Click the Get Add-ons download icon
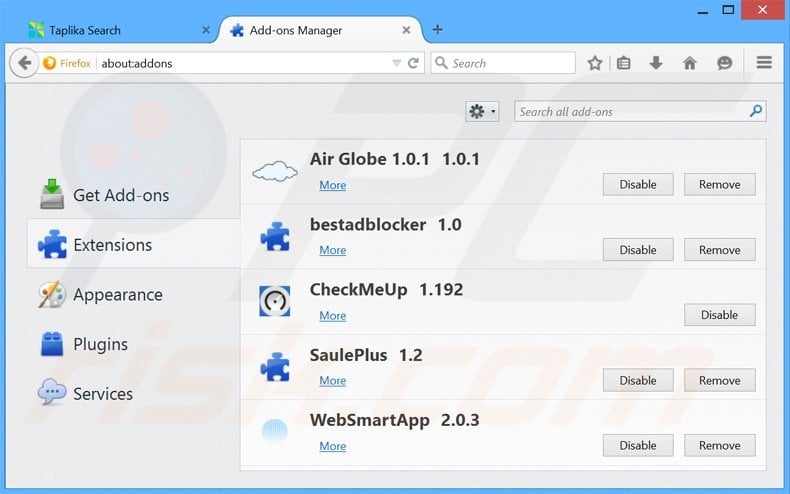The width and height of the screenshot is (790, 494). pos(52,194)
